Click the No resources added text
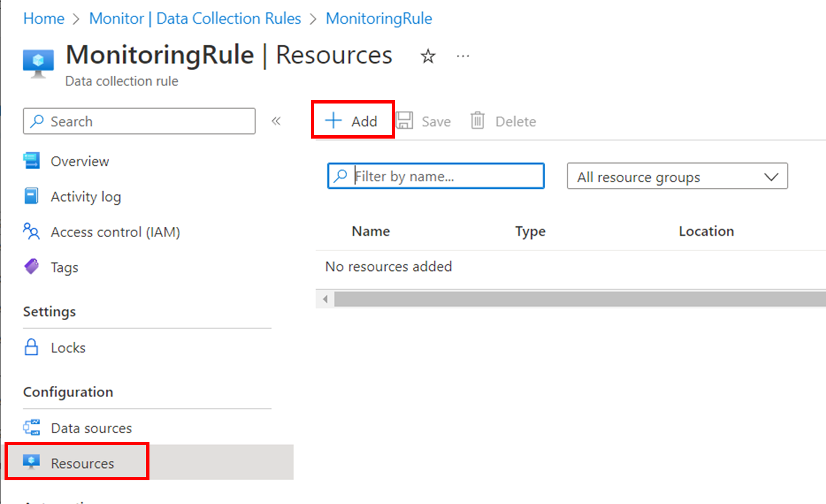This screenshot has width=826, height=504. [388, 266]
